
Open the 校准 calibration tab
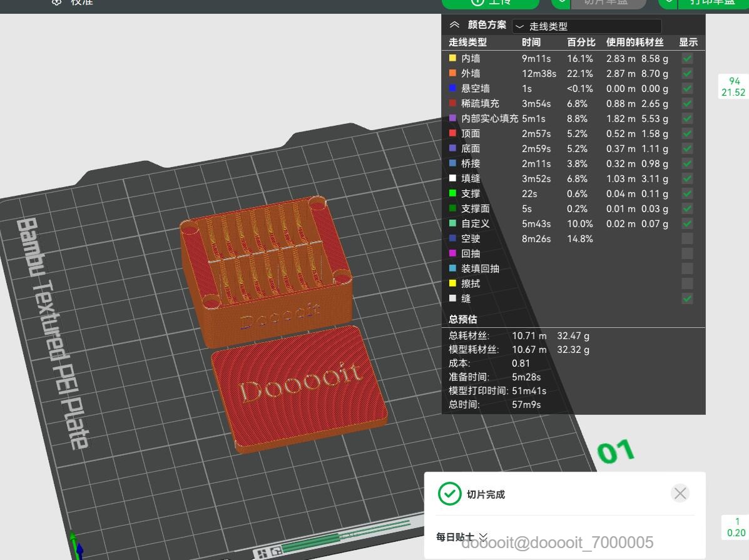81,3
